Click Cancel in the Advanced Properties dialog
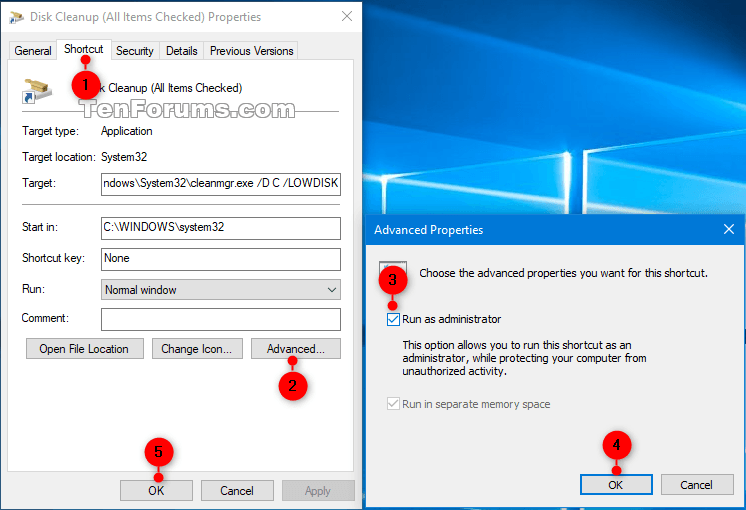The image size is (746, 510). coord(697,485)
